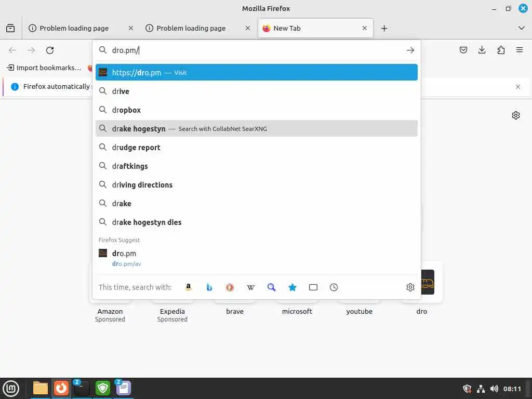Open the Firefox application hamburger menu
Image resolution: width=532 pixels, height=399 pixels.
[x=520, y=50]
